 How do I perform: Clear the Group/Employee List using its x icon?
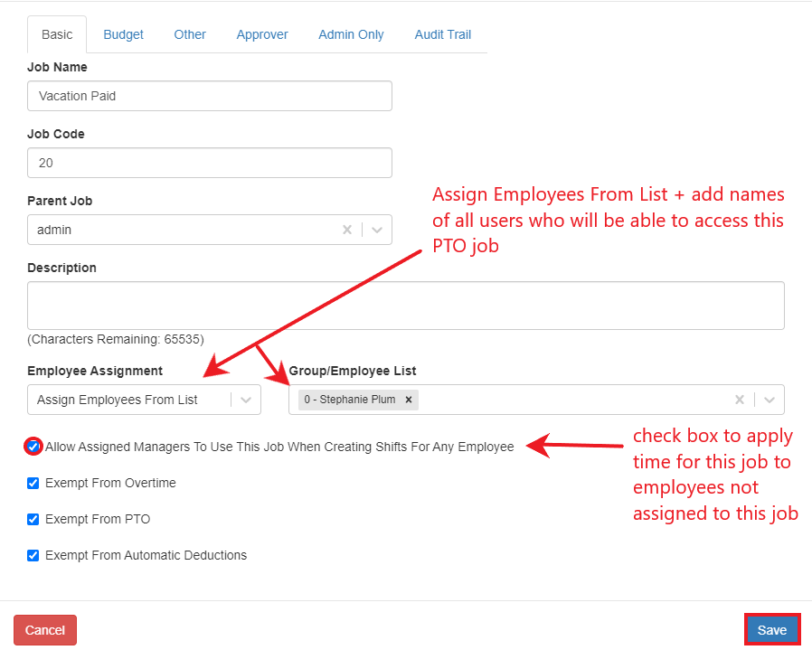[x=740, y=399]
